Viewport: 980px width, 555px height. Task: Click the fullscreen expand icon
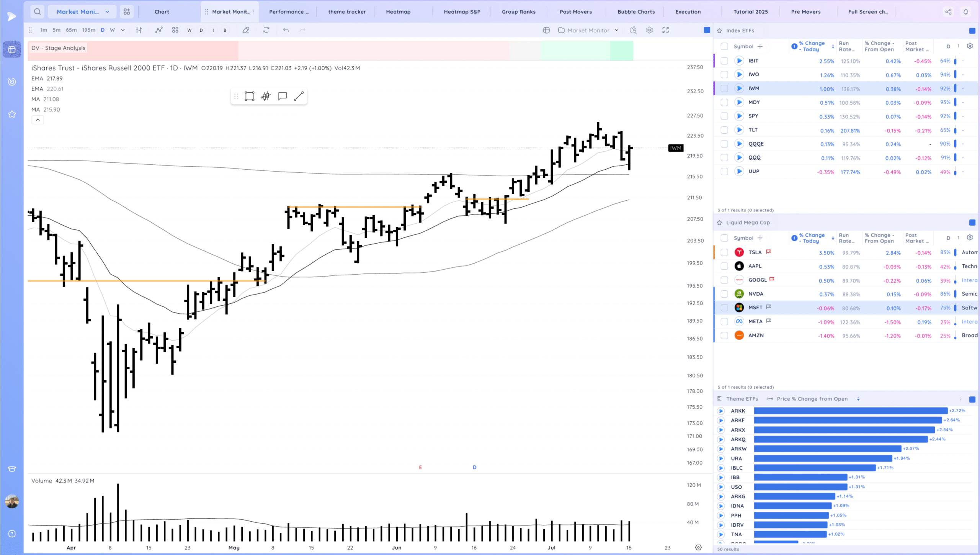666,30
